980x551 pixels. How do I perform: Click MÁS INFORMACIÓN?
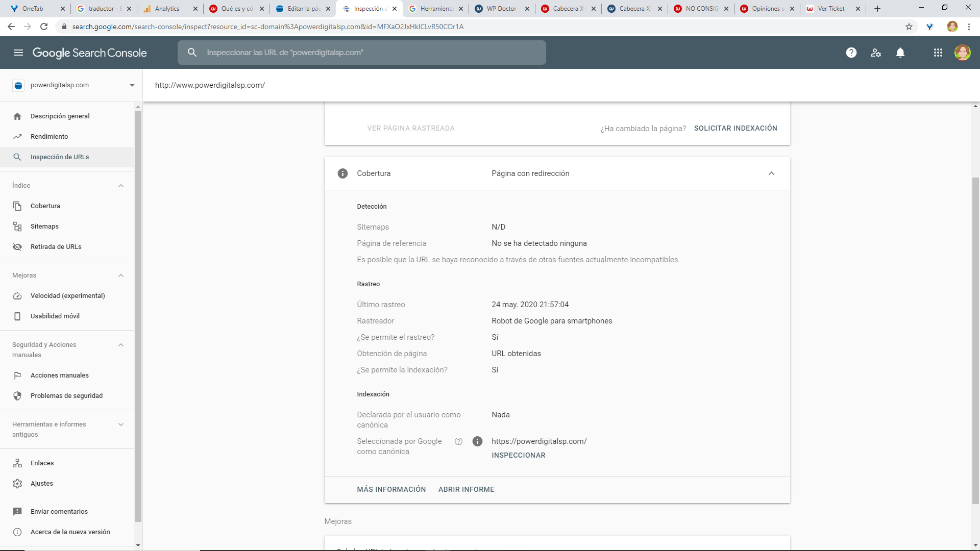click(391, 489)
